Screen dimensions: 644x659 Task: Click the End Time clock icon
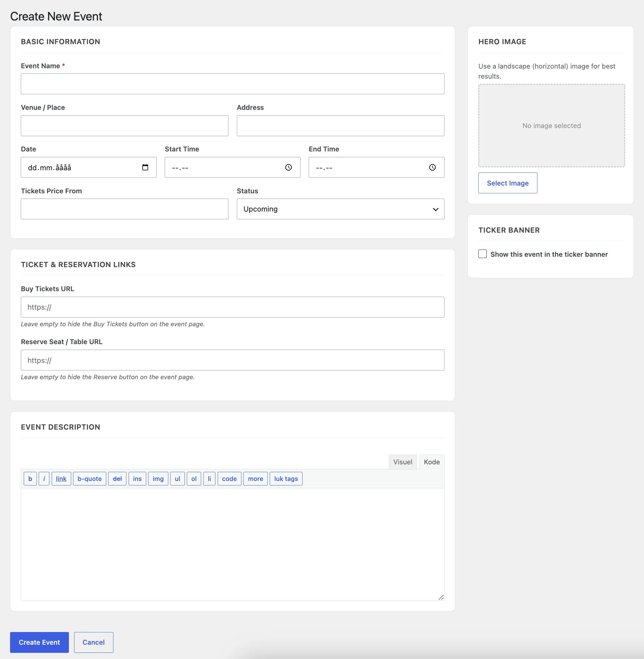pos(432,167)
